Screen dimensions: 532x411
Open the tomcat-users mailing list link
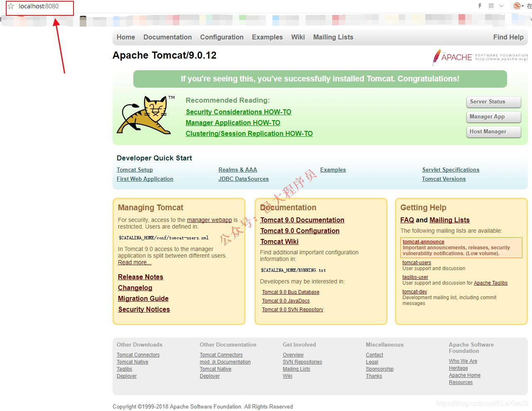click(x=417, y=263)
